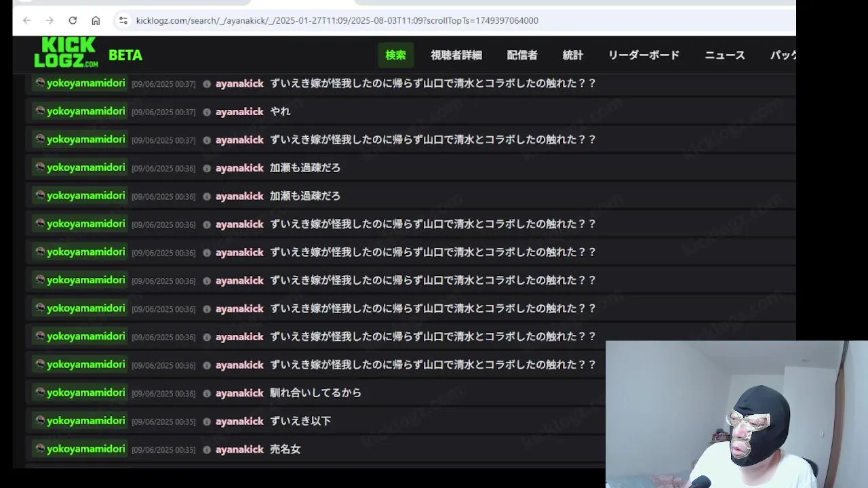Open yokoyamamidori profile in the やれ row
Image resolution: width=868 pixels, height=488 pixels.
tap(86, 111)
